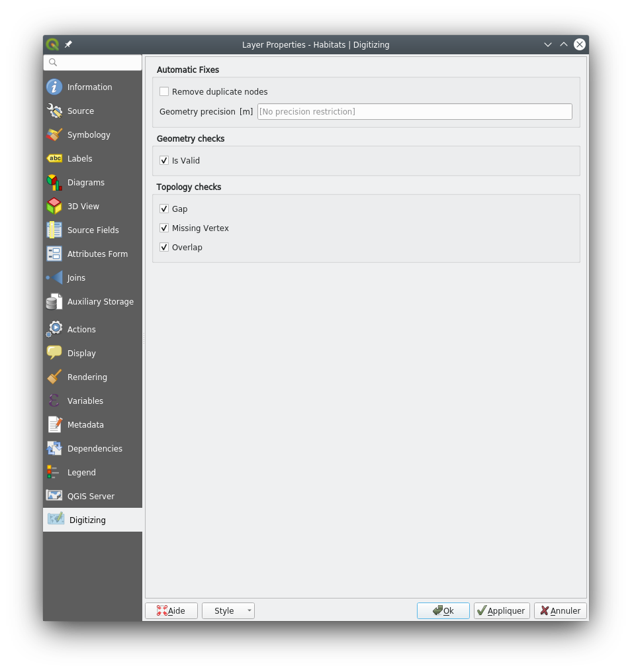Select the Labels abc icon
This screenshot has width=632, height=672.
[x=54, y=159]
